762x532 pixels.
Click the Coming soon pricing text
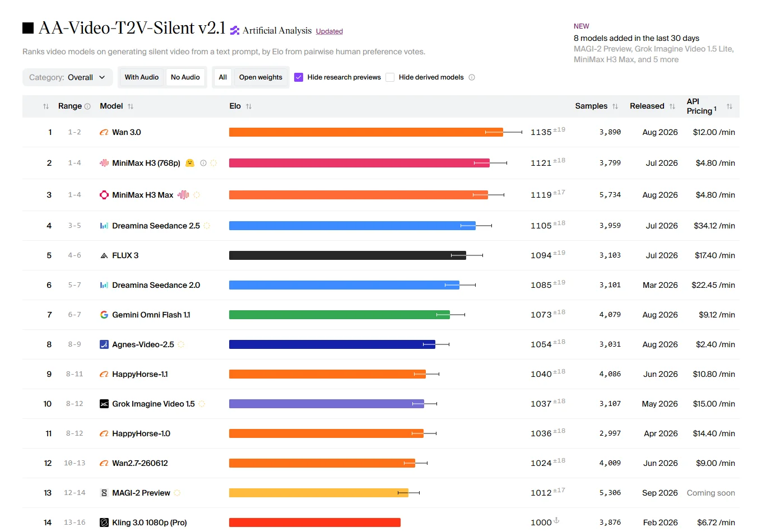(711, 493)
